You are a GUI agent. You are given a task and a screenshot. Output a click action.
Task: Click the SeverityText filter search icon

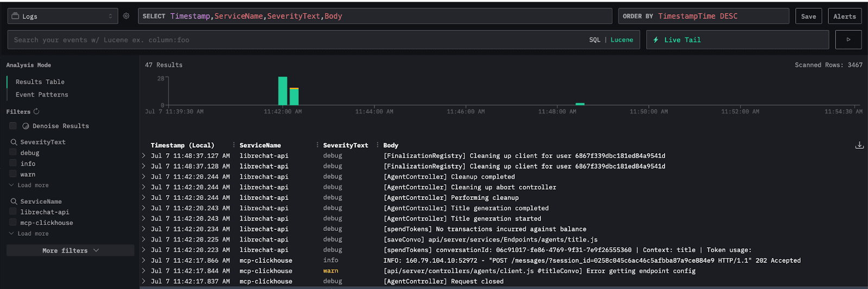click(14, 142)
